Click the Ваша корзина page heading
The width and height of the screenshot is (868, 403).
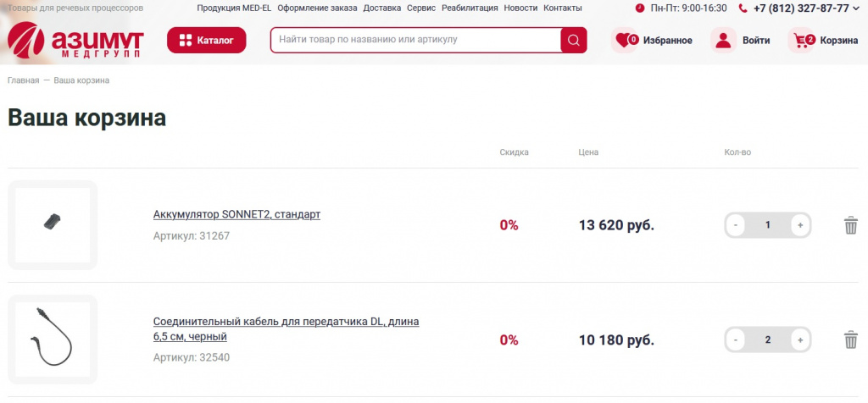coord(87,118)
